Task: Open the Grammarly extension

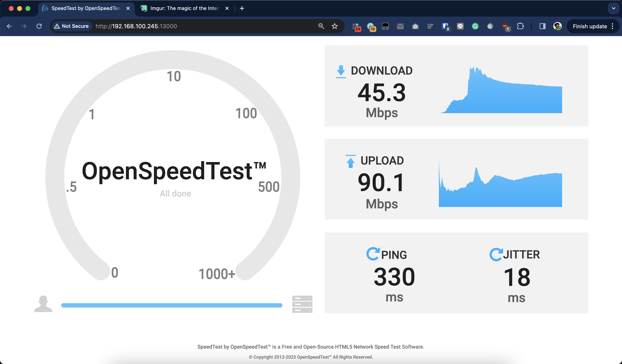Action: 475,26
